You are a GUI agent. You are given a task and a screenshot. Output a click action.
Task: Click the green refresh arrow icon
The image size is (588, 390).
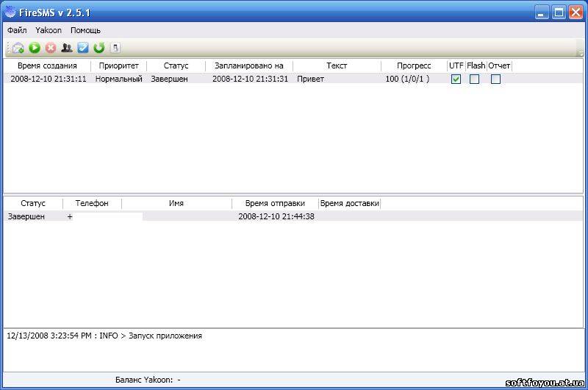(99, 48)
